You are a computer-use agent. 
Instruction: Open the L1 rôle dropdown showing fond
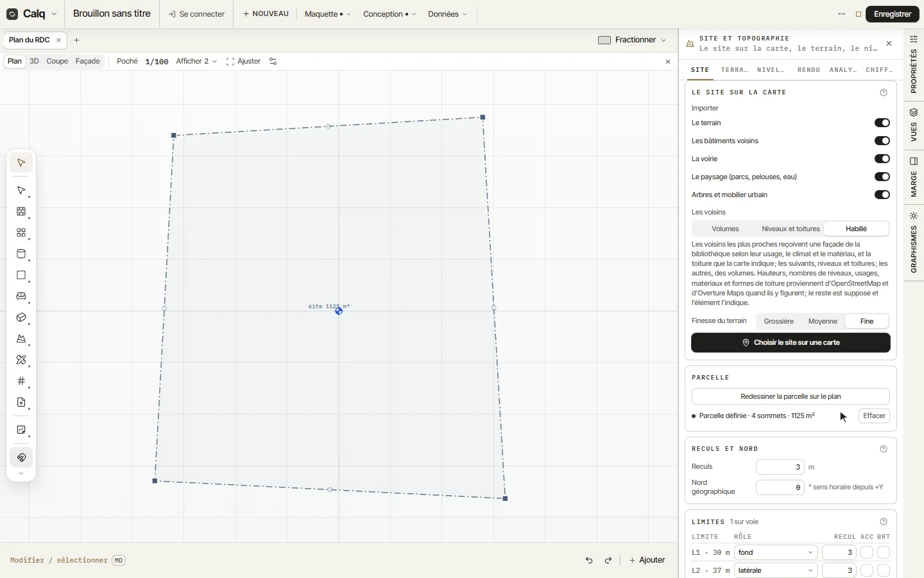click(776, 552)
